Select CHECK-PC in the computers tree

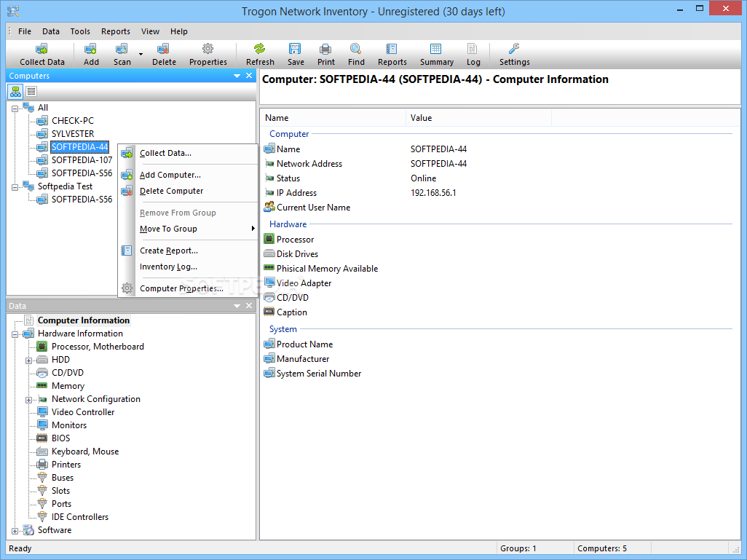tap(73, 121)
